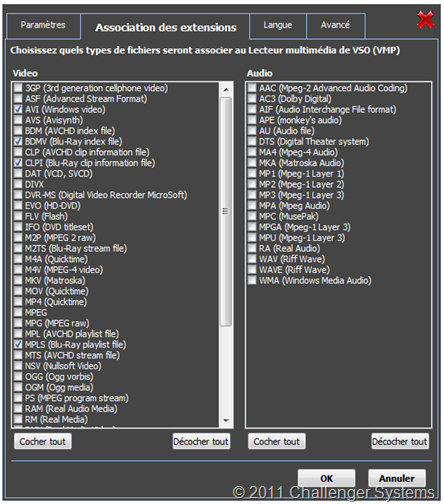
Task: Check AAC (Mpeg-2 Advanced Audio Coding)
Action: 252,88
